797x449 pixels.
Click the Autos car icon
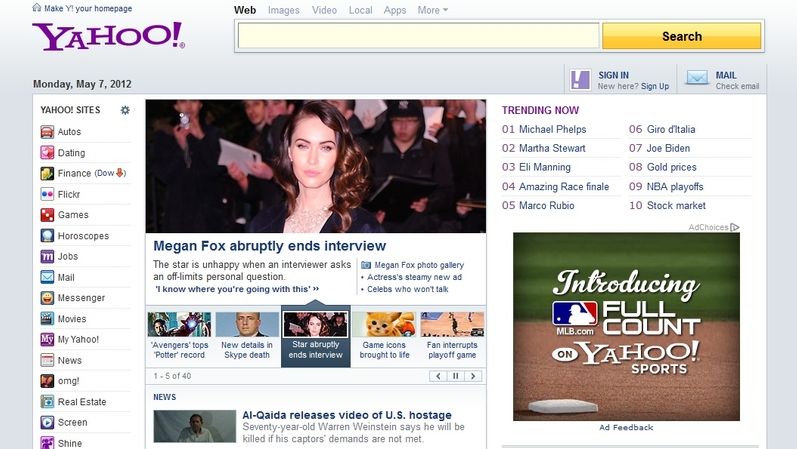pyautogui.click(x=47, y=132)
